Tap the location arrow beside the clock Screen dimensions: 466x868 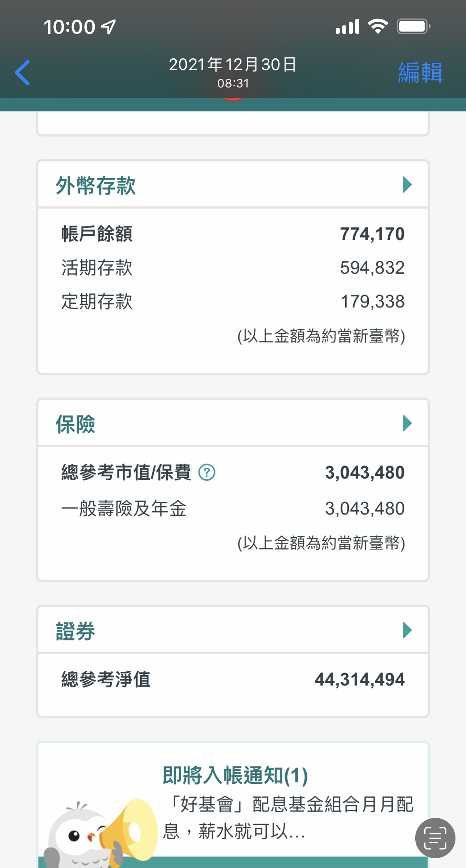pyautogui.click(x=108, y=27)
